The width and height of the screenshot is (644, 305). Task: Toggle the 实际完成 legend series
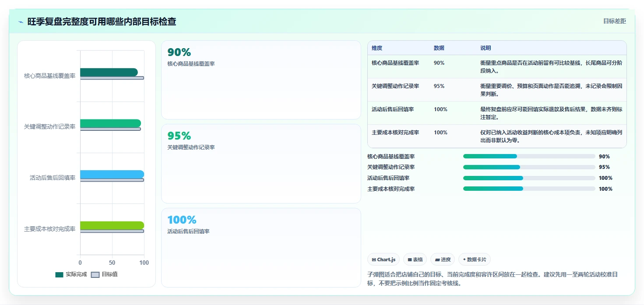point(71,274)
